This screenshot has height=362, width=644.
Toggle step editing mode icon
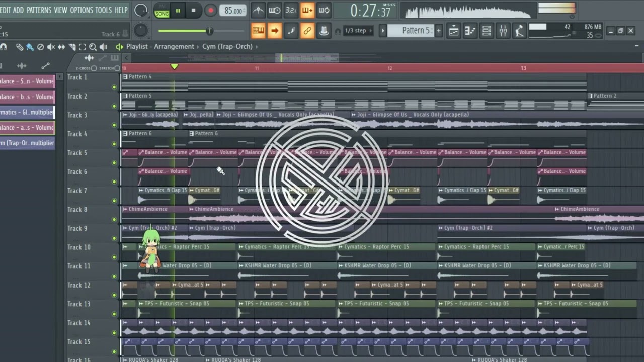point(291,31)
